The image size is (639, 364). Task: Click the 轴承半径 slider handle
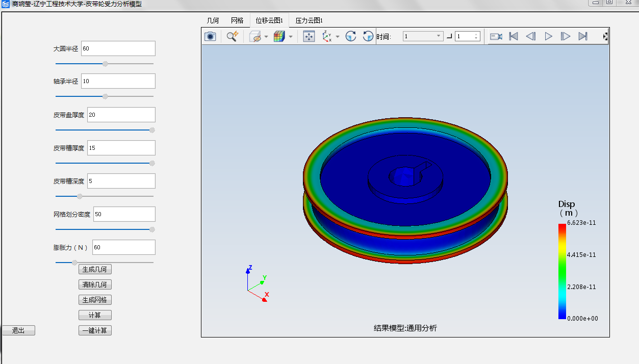point(105,96)
